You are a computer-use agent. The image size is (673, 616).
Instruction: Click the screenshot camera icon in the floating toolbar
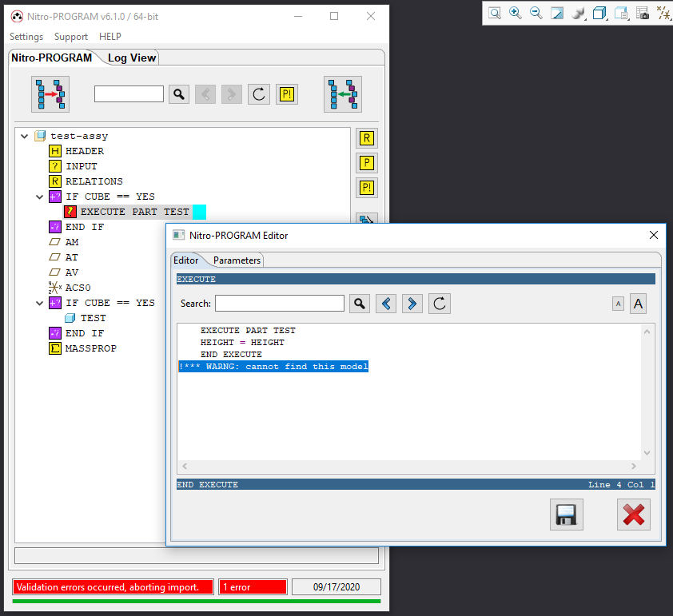tap(641, 13)
